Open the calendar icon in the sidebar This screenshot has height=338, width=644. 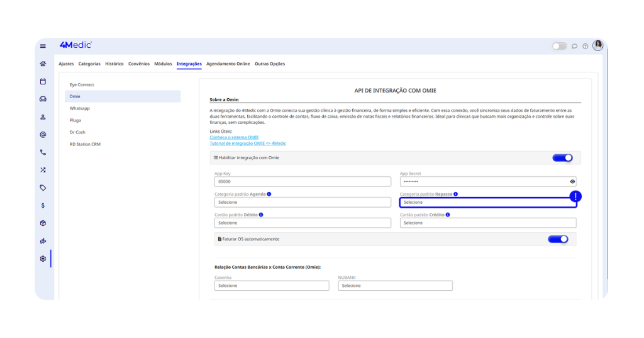pyautogui.click(x=43, y=81)
